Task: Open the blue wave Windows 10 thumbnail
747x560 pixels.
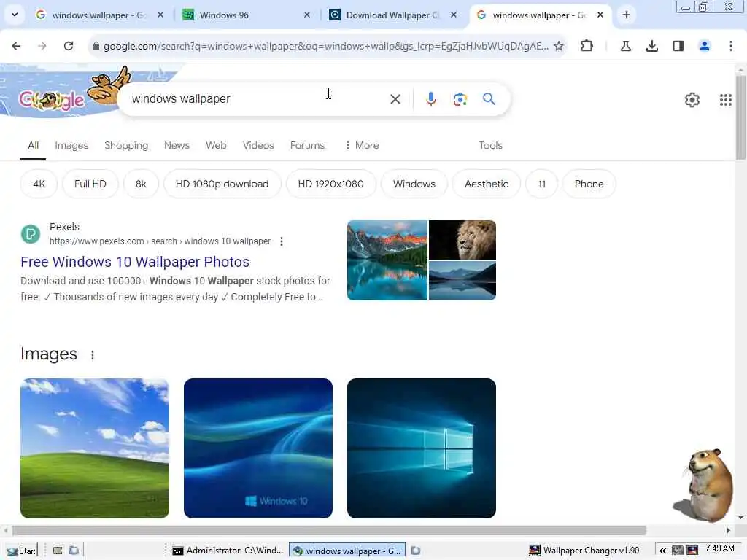Action: 258,448
